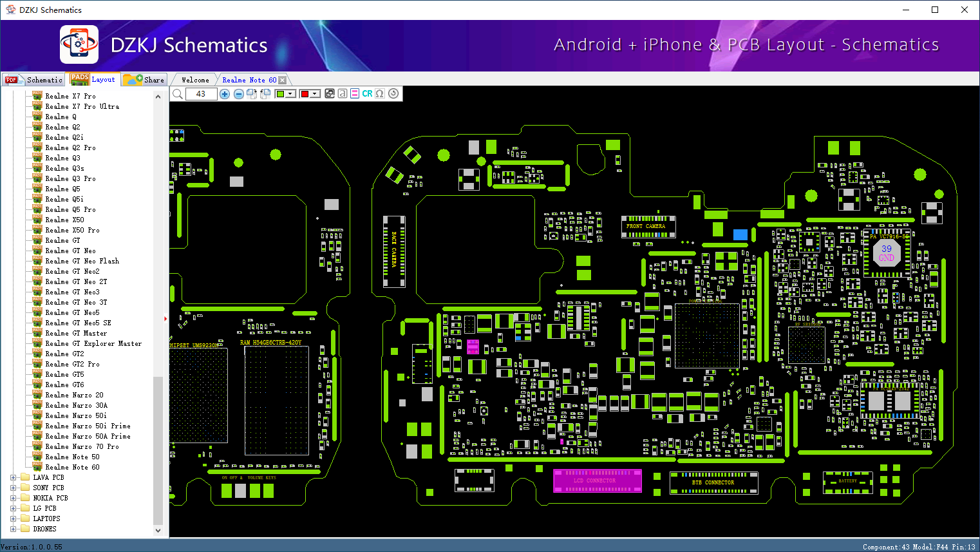Select the FRONT CAMERA connector on the board

click(x=648, y=227)
